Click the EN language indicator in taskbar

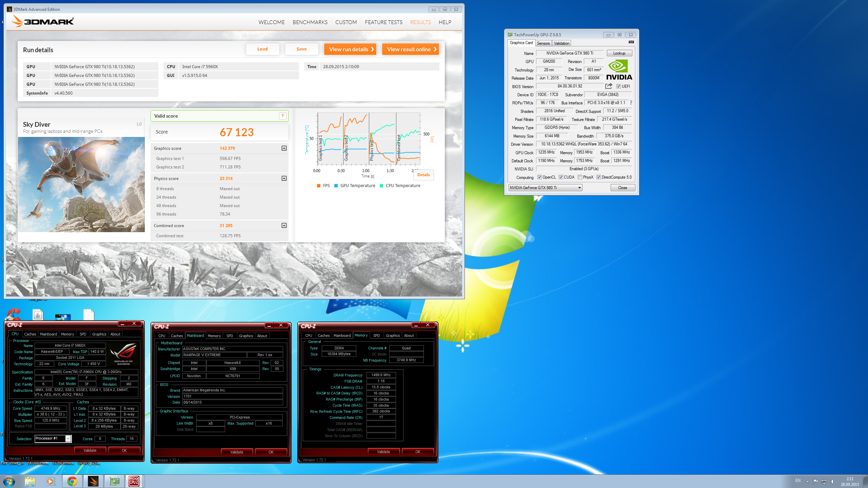798,481
